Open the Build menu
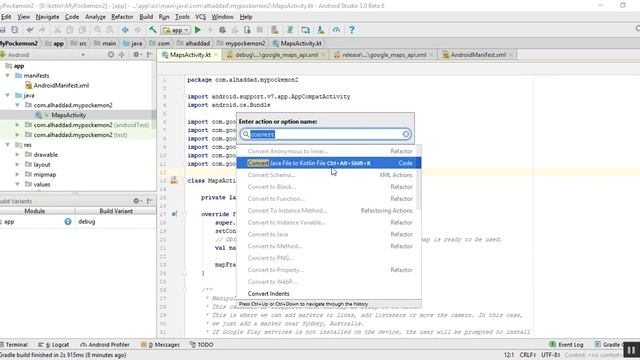This screenshot has width=640, height=360. pos(146,17)
